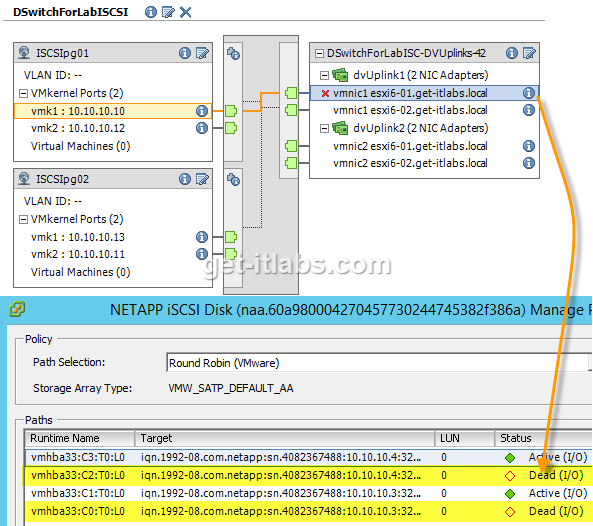Select vmnic1 esxi6-02.get-itlabs.local uplink

click(x=410, y=110)
